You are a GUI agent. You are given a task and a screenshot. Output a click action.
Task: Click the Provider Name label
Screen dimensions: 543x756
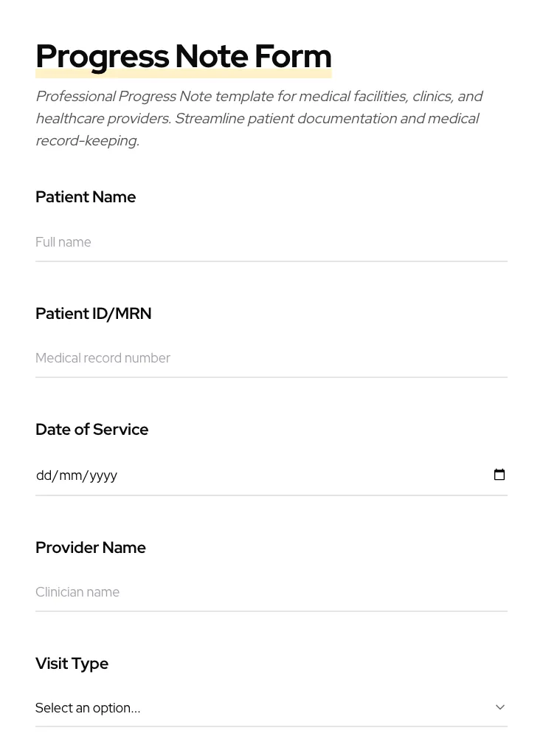(x=91, y=548)
